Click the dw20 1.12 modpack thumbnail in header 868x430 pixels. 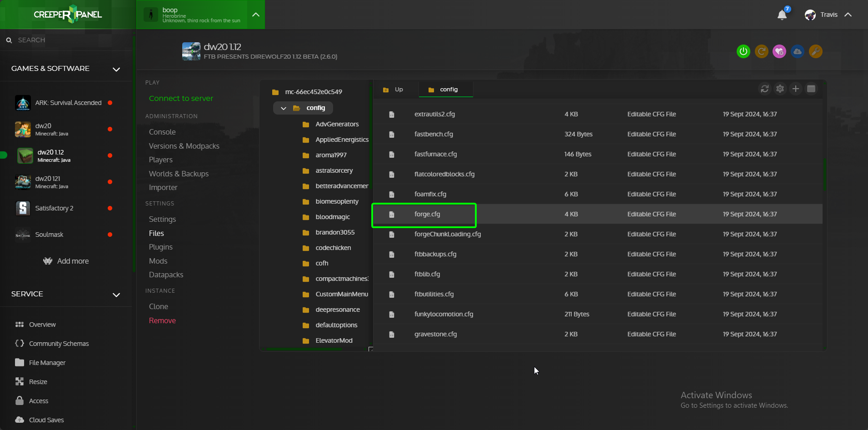[x=191, y=51]
